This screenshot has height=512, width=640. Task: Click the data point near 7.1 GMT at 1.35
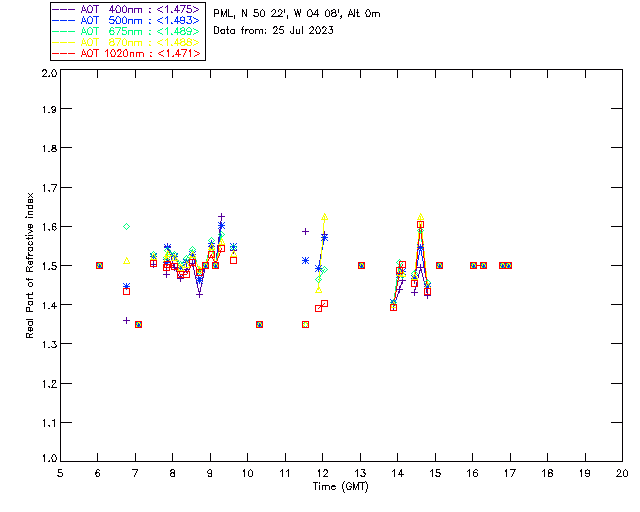click(x=138, y=325)
